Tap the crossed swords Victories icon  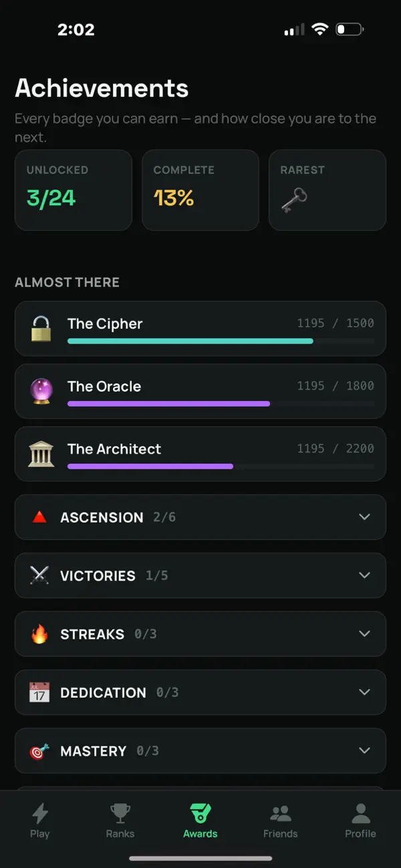tap(39, 575)
